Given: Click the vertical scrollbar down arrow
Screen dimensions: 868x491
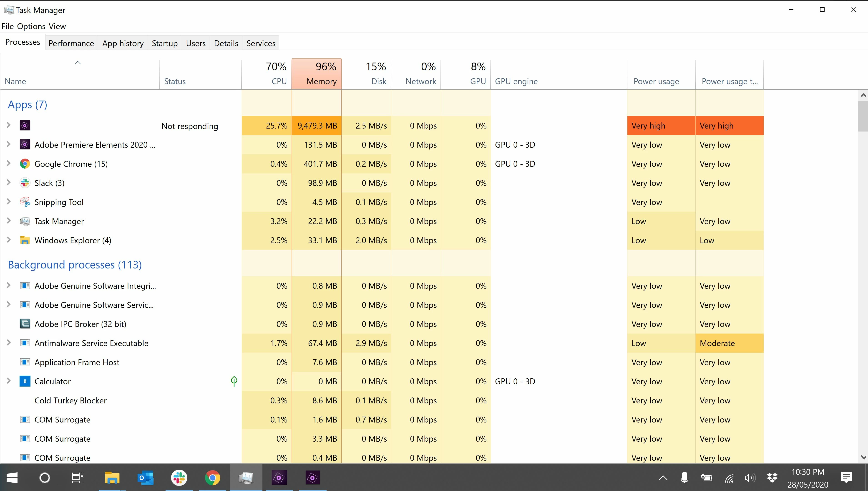Looking at the screenshot, I should (x=863, y=458).
